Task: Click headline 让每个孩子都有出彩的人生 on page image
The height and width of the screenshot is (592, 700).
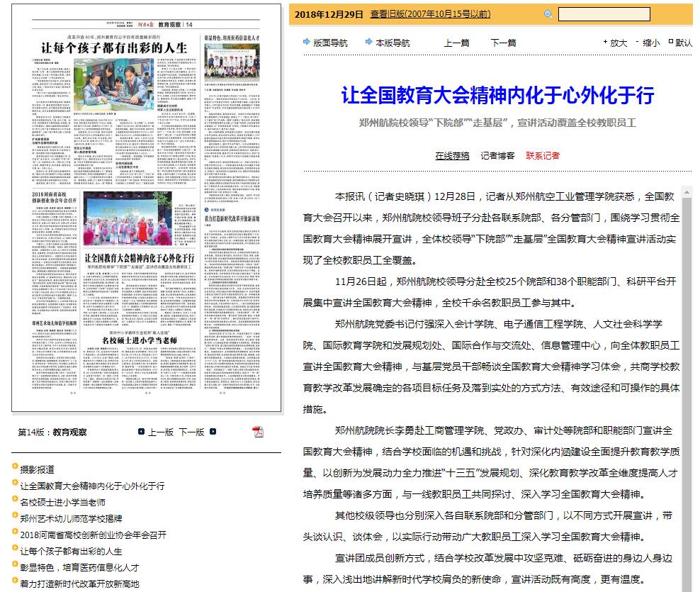Action: (x=114, y=48)
